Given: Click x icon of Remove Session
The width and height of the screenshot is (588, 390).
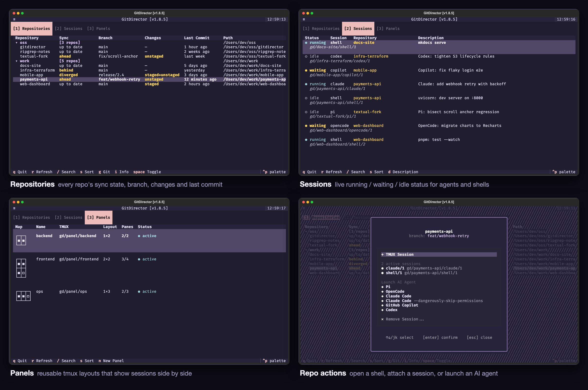Looking at the screenshot, I should [382, 319].
